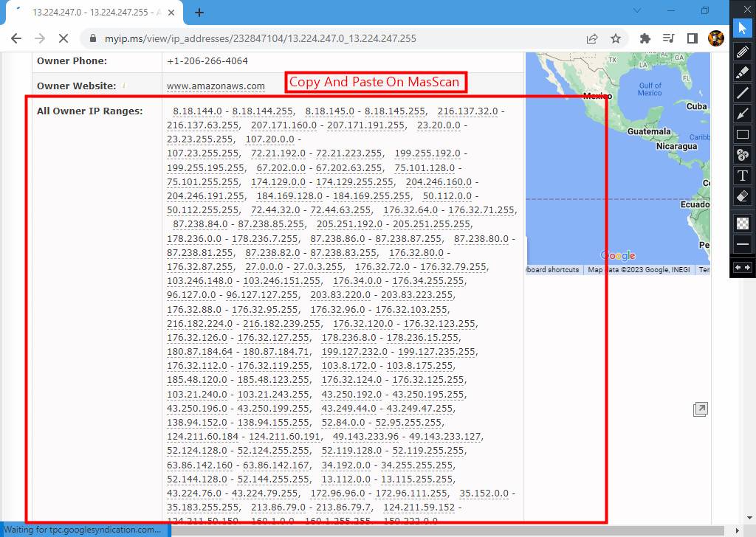Choose the checkered blur/pixelate tool
This screenshot has width=756, height=537.
(x=743, y=223)
